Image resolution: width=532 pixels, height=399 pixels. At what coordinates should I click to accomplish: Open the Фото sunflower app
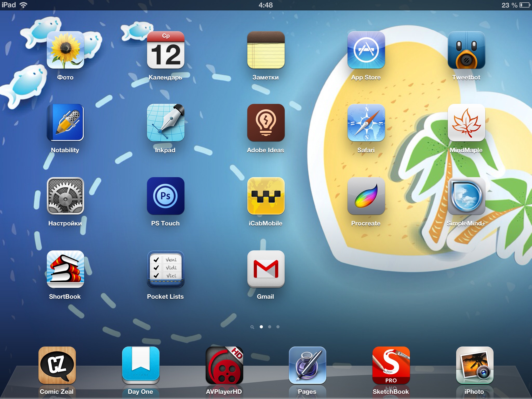65,50
